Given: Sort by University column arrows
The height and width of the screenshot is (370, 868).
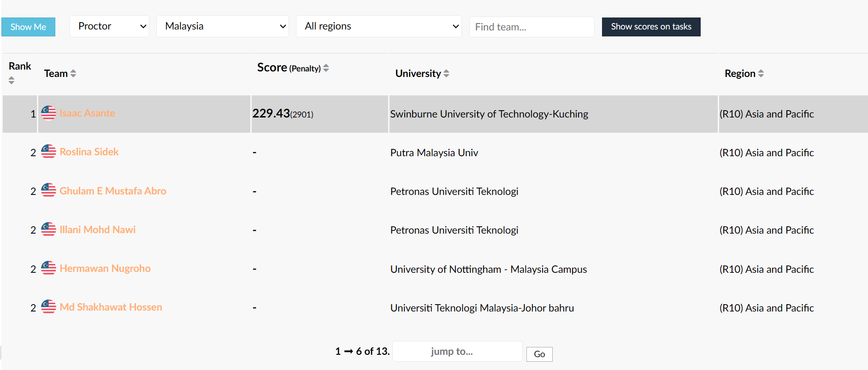Looking at the screenshot, I should point(446,73).
